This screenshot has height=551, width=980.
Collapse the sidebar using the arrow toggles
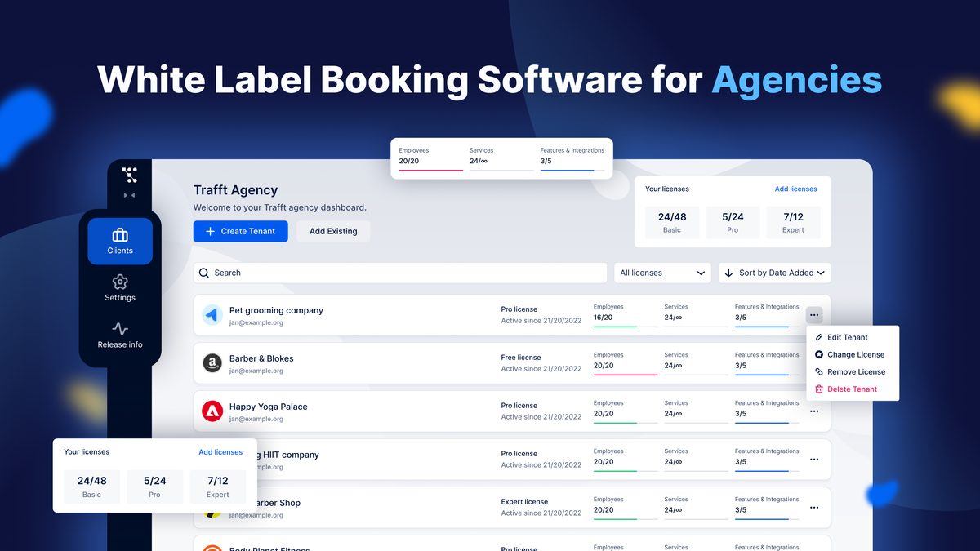(128, 194)
